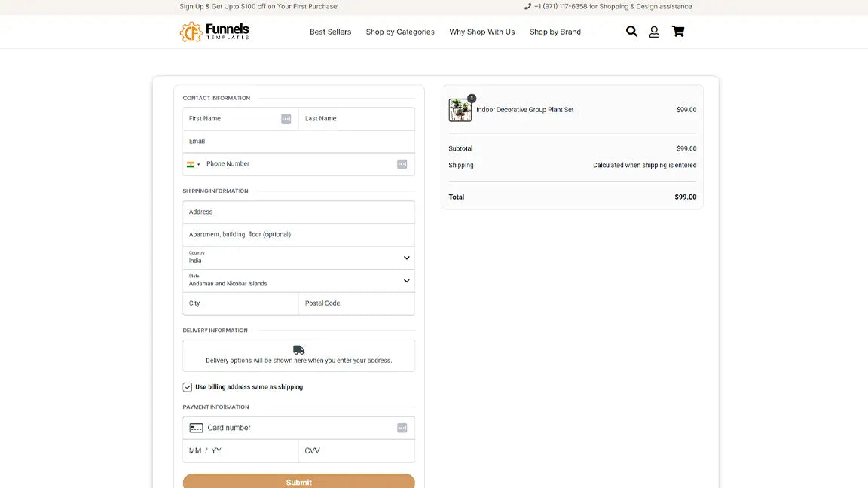The height and width of the screenshot is (488, 868).
Task: Click the Funnels Templates logo
Action: pos(214,32)
